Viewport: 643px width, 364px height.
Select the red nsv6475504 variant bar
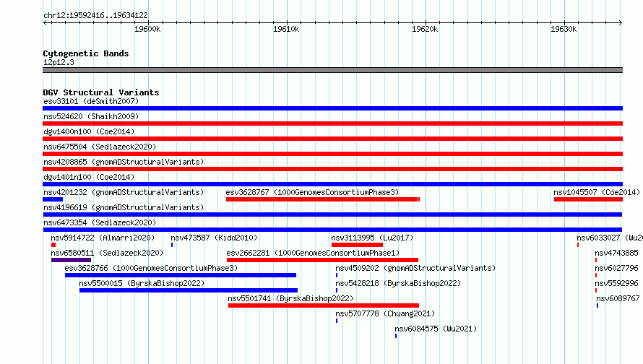click(x=332, y=154)
